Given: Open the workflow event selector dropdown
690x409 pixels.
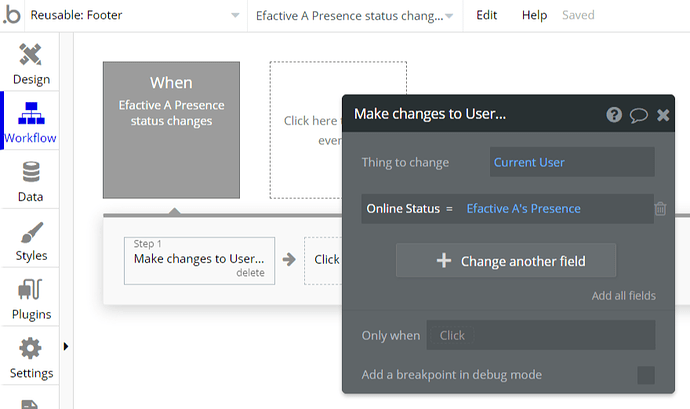Looking at the screenshot, I should point(355,15).
